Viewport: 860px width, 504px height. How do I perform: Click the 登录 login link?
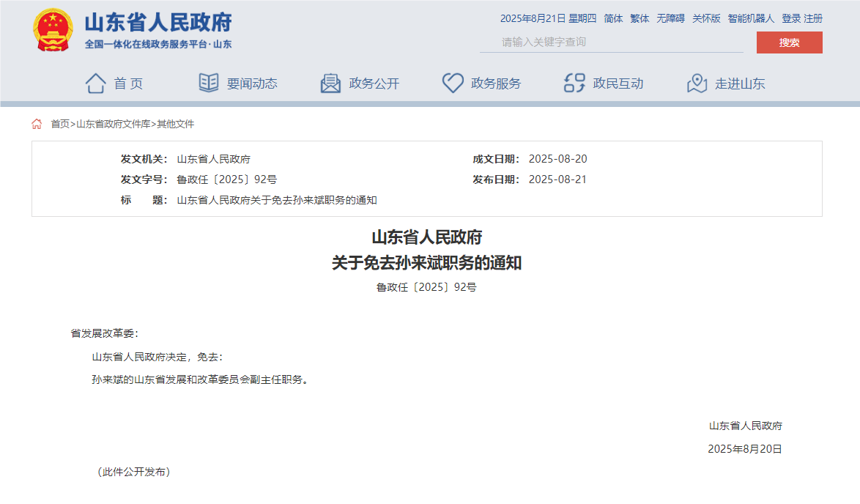[791, 18]
